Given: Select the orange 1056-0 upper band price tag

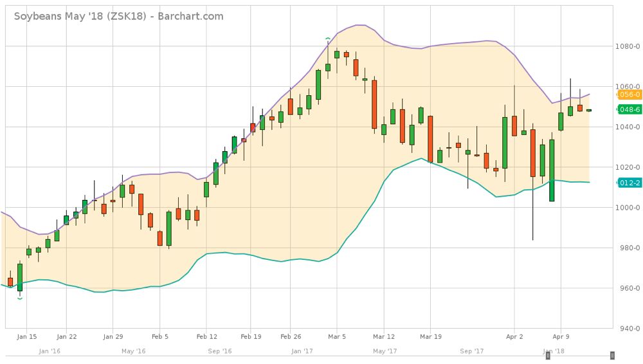Looking at the screenshot, I should 629,95.
